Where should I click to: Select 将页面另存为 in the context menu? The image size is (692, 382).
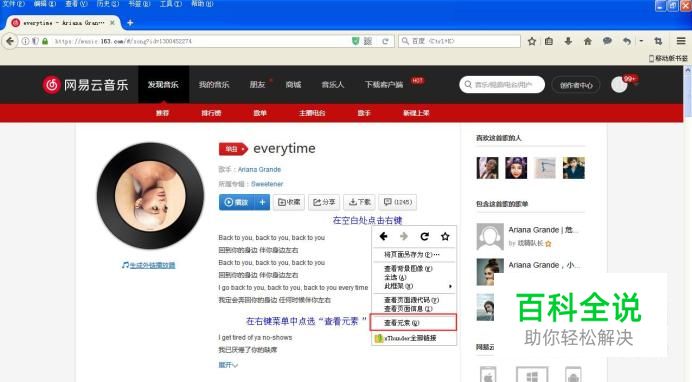(x=413, y=255)
